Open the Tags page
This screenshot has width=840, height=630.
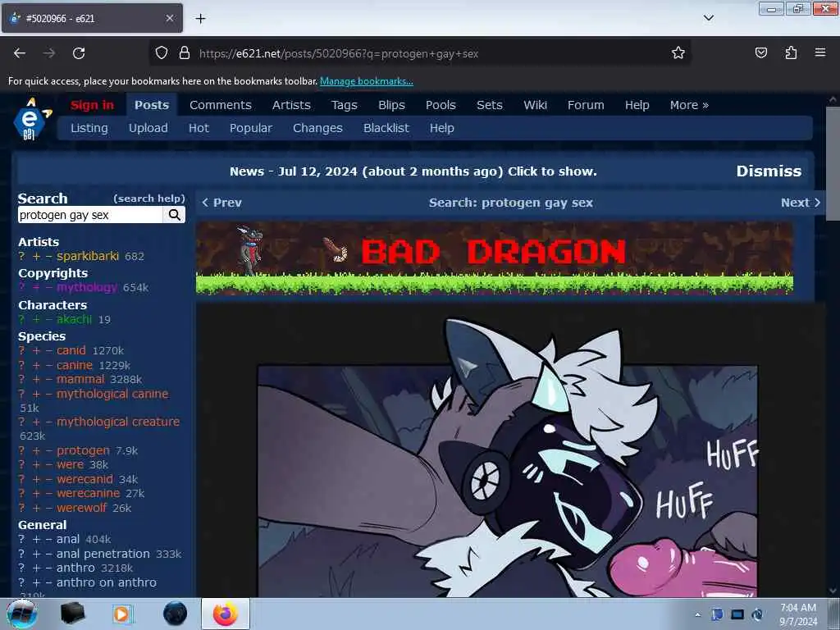344,106
